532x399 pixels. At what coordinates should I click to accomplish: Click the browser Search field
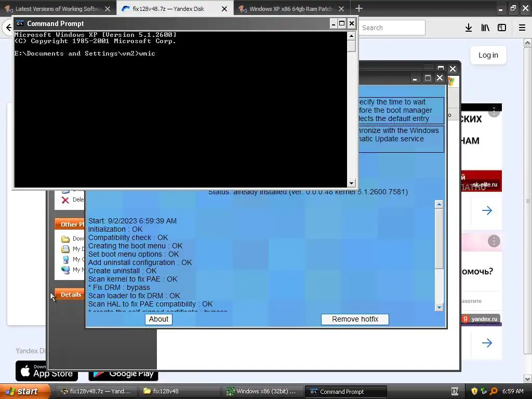click(x=392, y=28)
